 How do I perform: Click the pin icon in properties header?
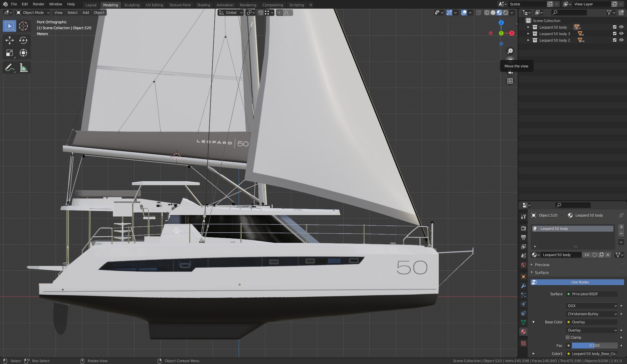(x=621, y=215)
